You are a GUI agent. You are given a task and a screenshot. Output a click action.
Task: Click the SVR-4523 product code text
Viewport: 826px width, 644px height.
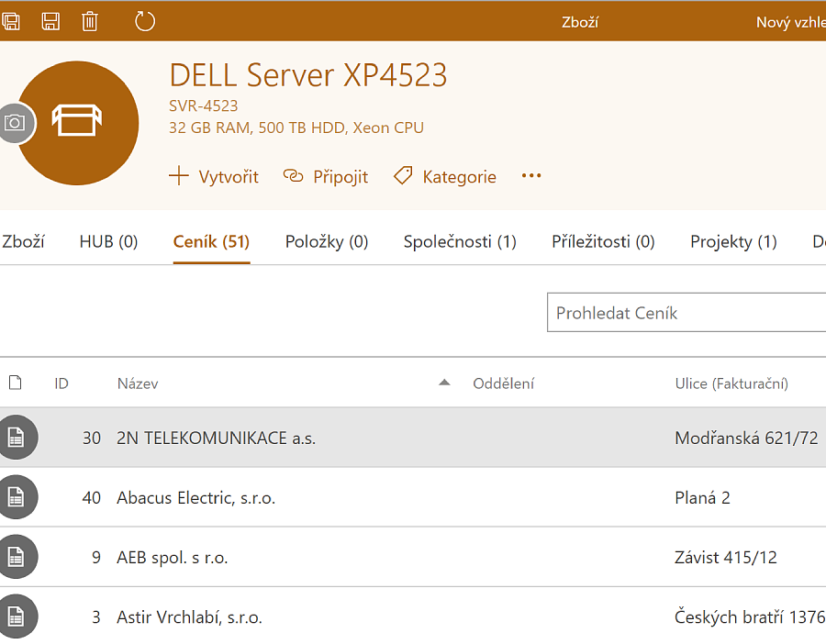[204, 105]
